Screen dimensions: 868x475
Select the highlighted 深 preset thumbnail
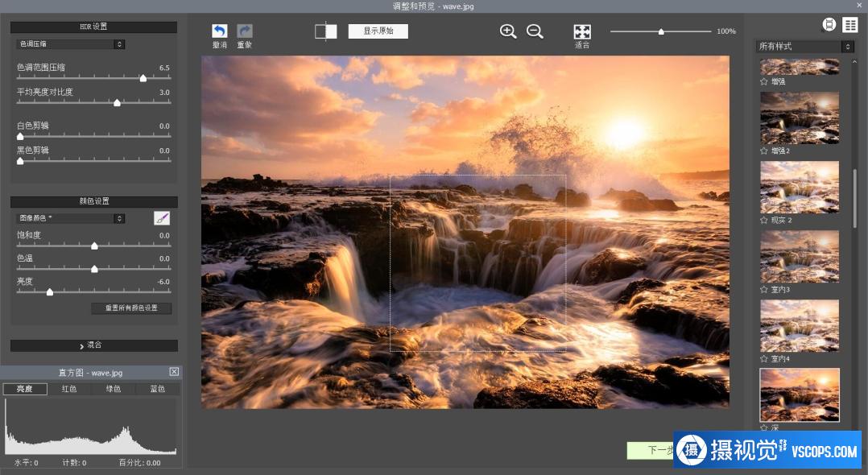pyautogui.click(x=800, y=394)
